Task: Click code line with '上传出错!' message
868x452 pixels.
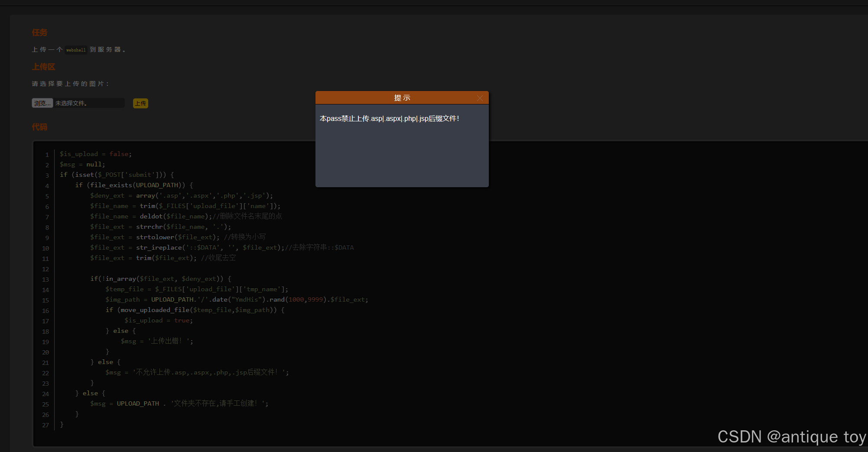Action: tap(157, 341)
